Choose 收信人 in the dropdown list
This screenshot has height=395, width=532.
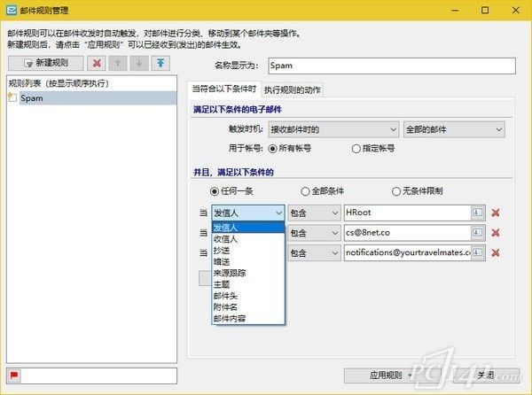tap(248, 239)
